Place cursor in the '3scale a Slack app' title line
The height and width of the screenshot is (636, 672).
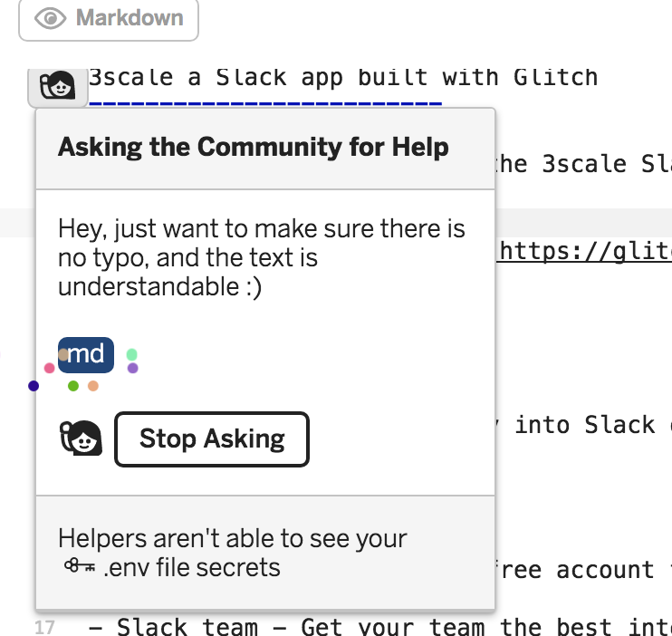tap(344, 77)
